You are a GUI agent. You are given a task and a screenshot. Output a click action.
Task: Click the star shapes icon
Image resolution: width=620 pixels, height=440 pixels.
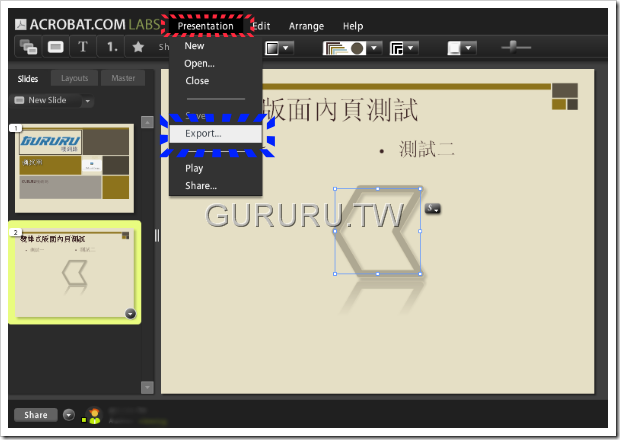[138, 47]
